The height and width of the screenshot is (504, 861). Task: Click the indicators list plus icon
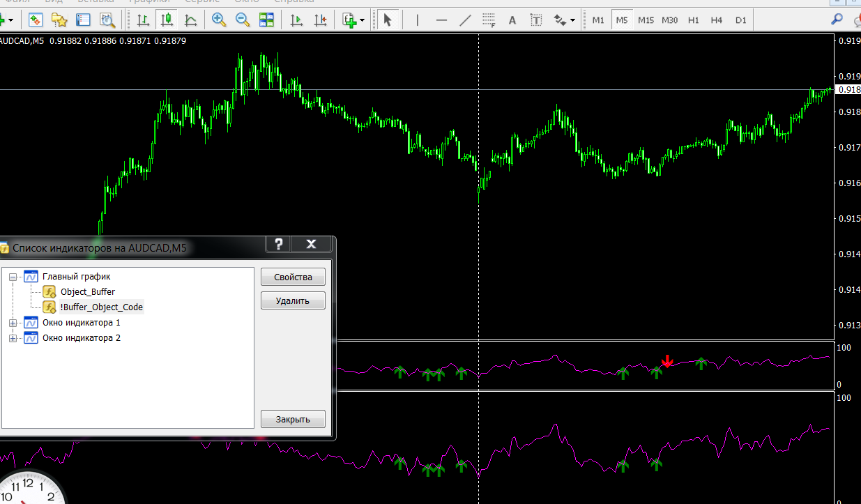pyautogui.click(x=350, y=20)
